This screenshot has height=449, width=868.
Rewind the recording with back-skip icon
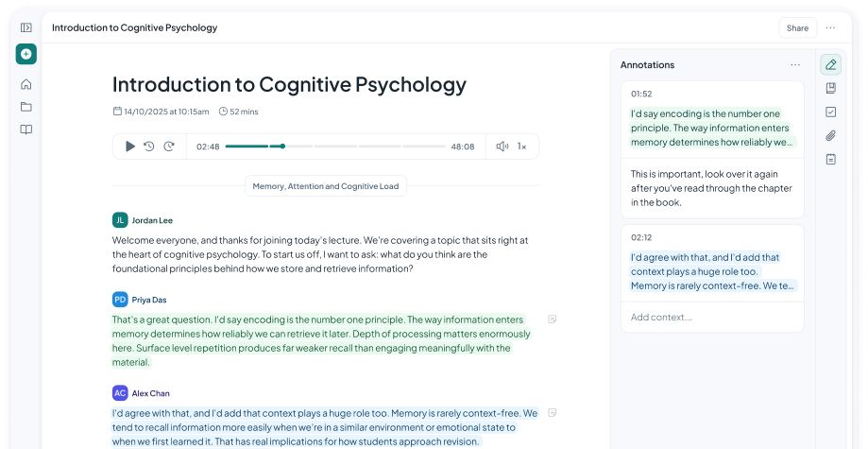pyautogui.click(x=149, y=147)
